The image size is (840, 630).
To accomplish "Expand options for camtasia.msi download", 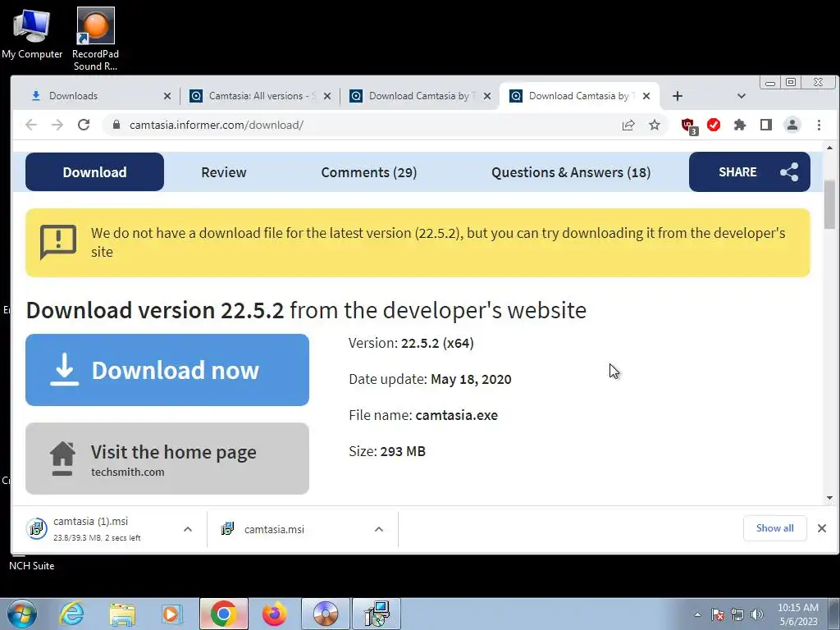I will (x=379, y=529).
